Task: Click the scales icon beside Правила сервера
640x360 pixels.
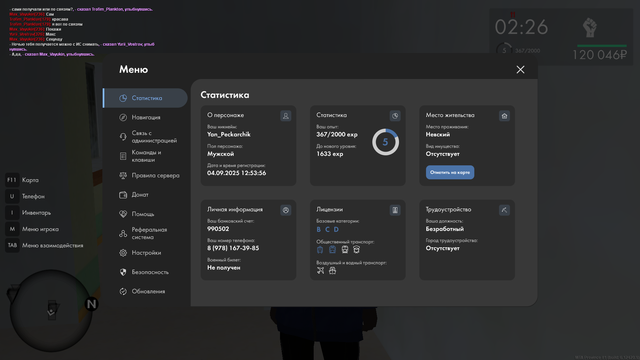Action: (123, 176)
